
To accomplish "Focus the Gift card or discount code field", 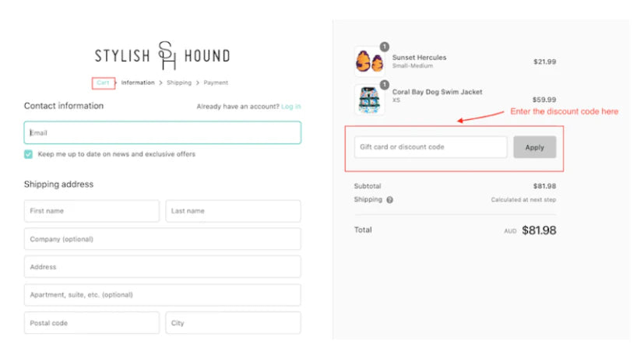I will click(x=430, y=147).
